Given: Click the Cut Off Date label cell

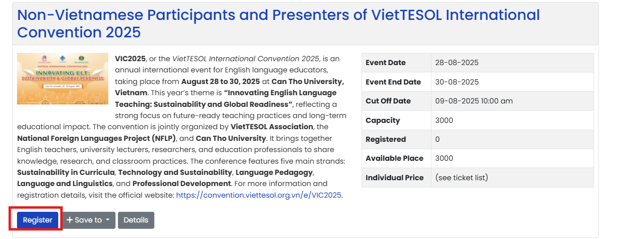Looking at the screenshot, I should (x=396, y=101).
